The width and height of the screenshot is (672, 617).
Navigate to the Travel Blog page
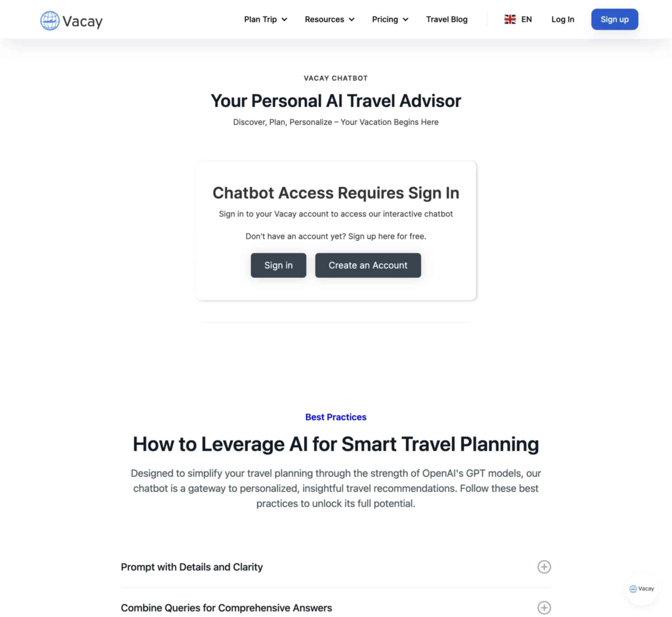(x=447, y=19)
